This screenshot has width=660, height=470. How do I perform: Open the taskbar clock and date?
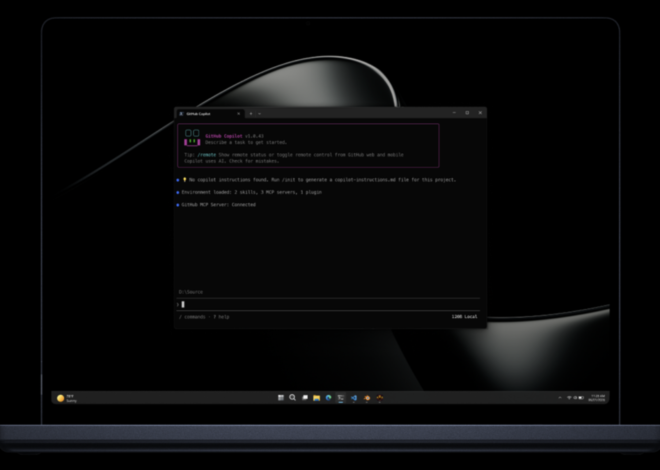tap(597, 398)
